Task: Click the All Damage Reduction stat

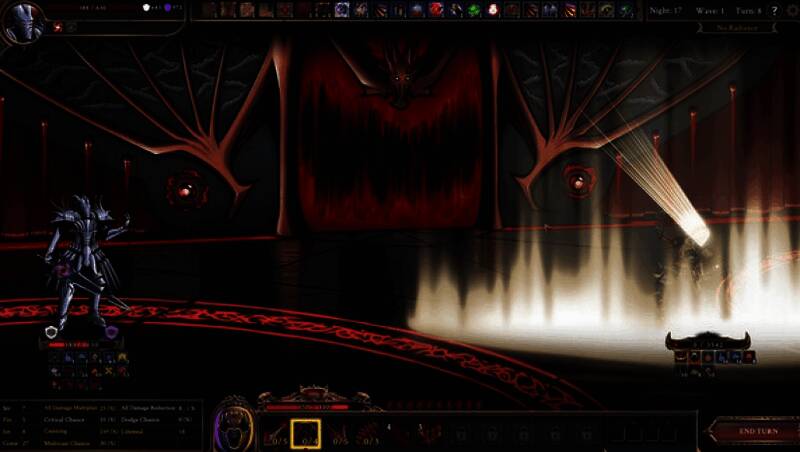Action: click(x=150, y=408)
